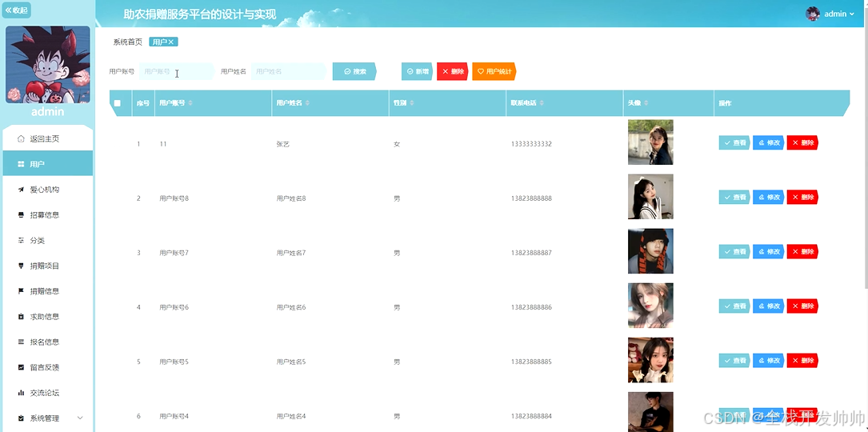Click the list icon beside 报名信息

(21, 342)
